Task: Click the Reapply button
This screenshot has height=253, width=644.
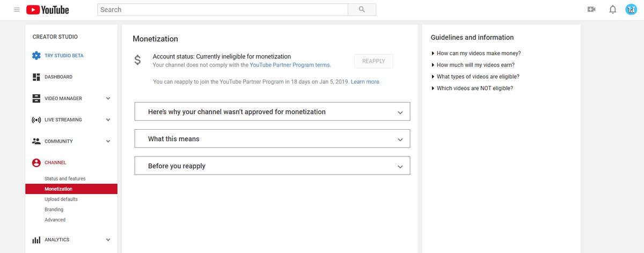Action: 374,61
